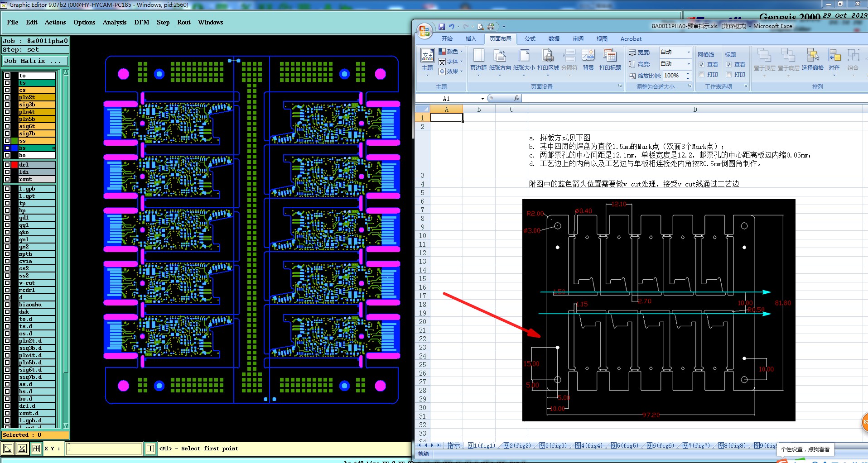Click quick print icon in Excel toolbar
The width and height of the screenshot is (868, 463).
pos(491,27)
